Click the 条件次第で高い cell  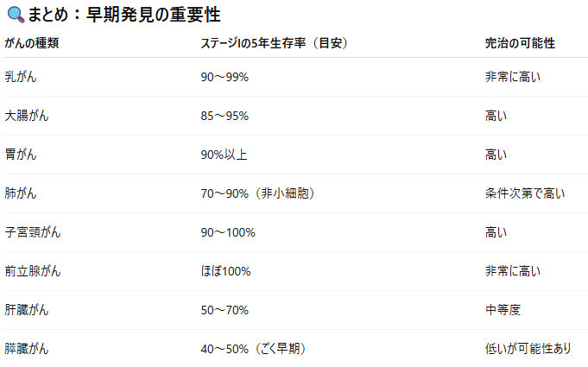(x=525, y=193)
